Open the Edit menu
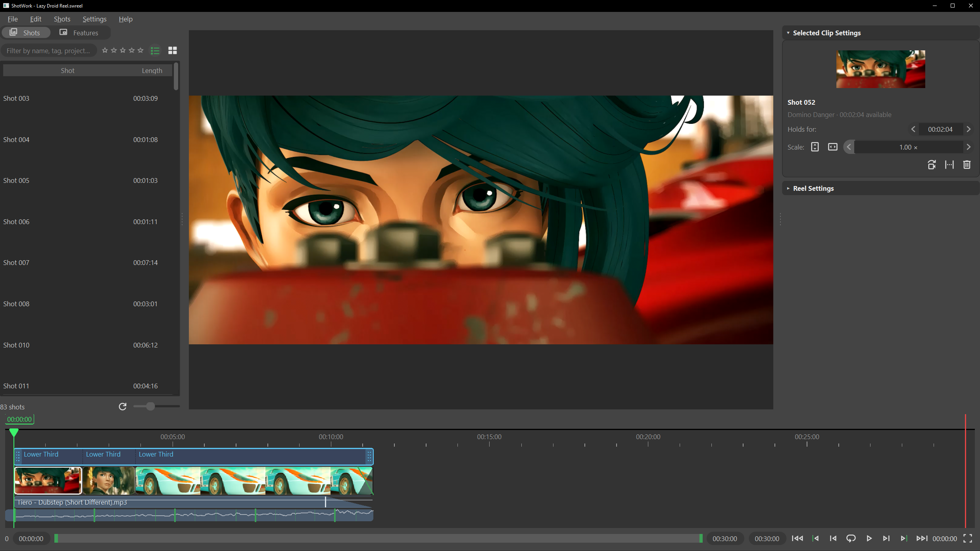This screenshot has height=551, width=980. tap(36, 19)
